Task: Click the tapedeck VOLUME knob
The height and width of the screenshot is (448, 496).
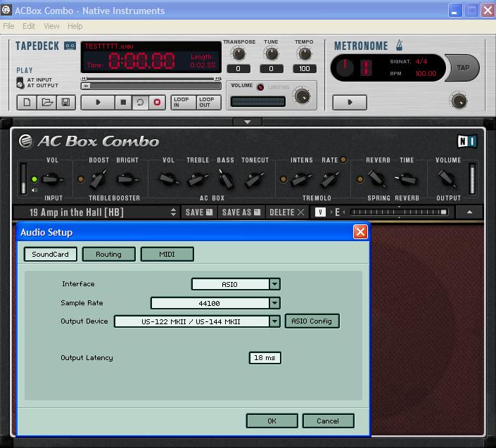Action: (x=302, y=96)
